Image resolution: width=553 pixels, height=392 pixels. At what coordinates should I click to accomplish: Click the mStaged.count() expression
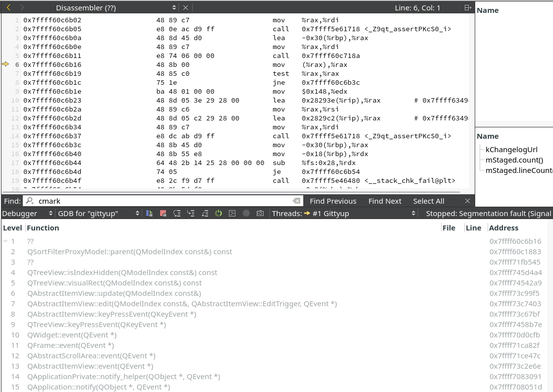pos(514,160)
